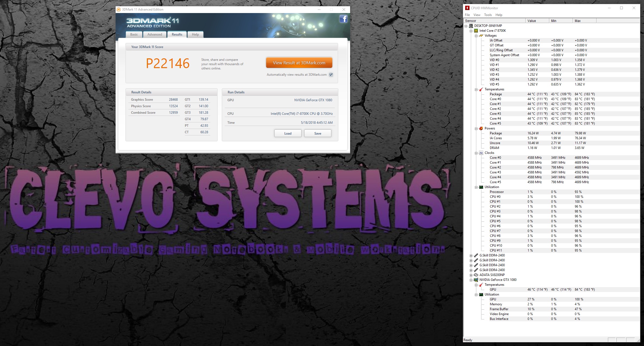
Task: Click the Value column header
Action: 537,21
